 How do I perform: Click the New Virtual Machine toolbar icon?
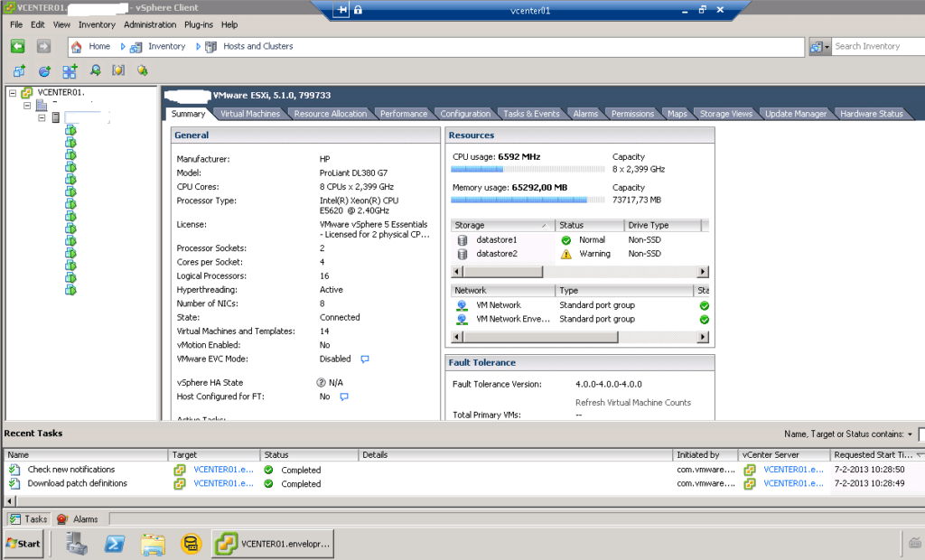20,70
